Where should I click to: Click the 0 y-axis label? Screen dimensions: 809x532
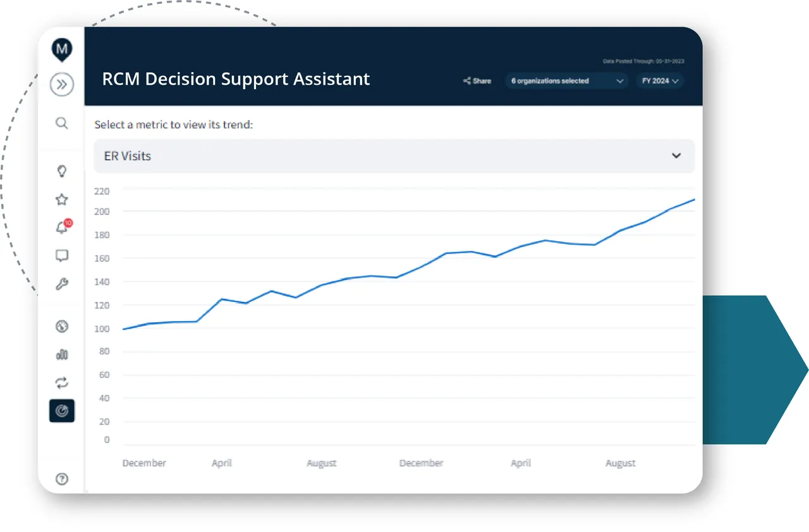pos(107,440)
